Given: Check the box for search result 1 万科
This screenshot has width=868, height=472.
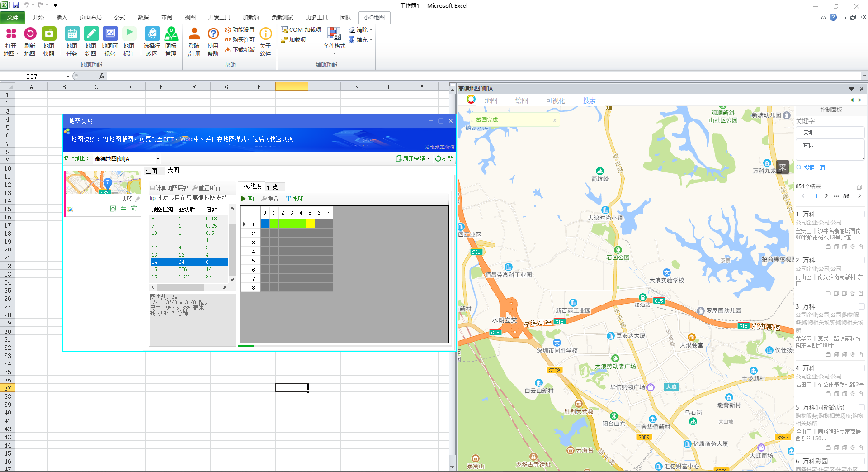Looking at the screenshot, I should pyautogui.click(x=861, y=214).
